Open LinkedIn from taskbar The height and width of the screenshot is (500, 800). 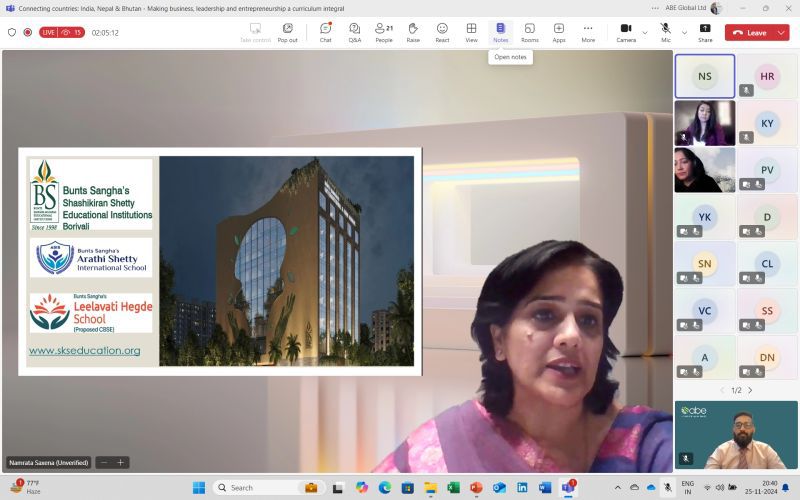click(522, 488)
